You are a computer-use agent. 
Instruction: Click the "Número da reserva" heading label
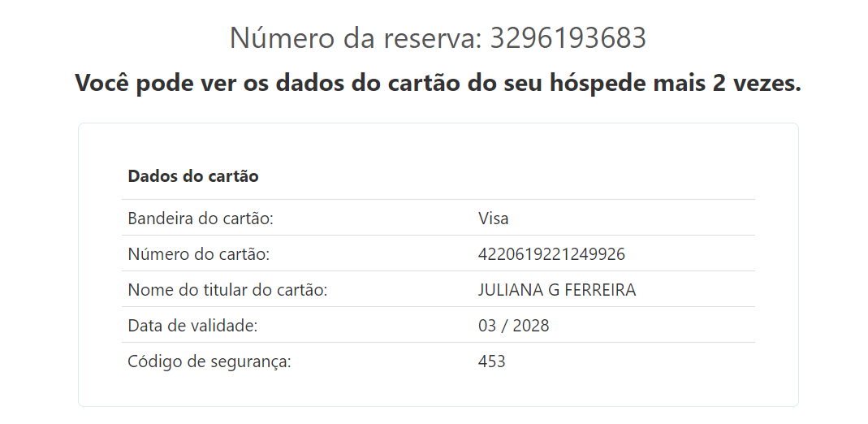click(356, 38)
